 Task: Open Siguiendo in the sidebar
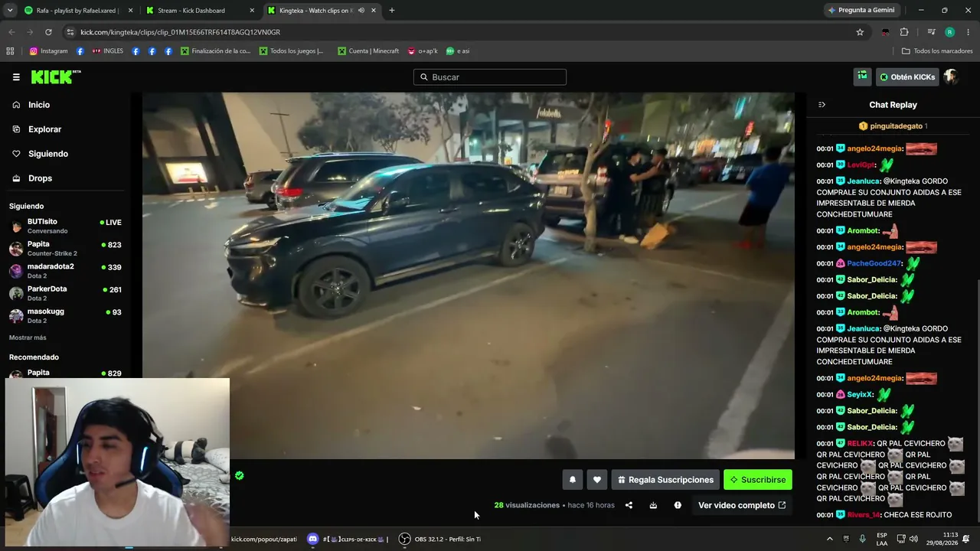[x=64, y=154]
